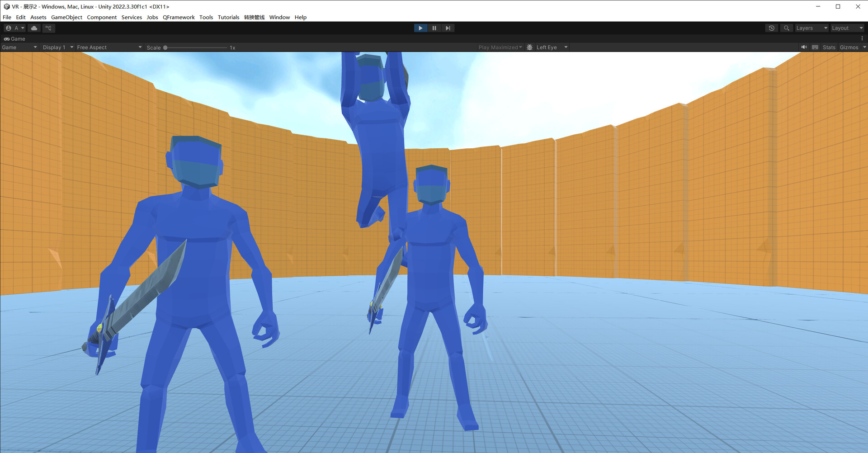This screenshot has width=868, height=453.
Task: Click the frame debugger bug icon
Action: point(530,47)
